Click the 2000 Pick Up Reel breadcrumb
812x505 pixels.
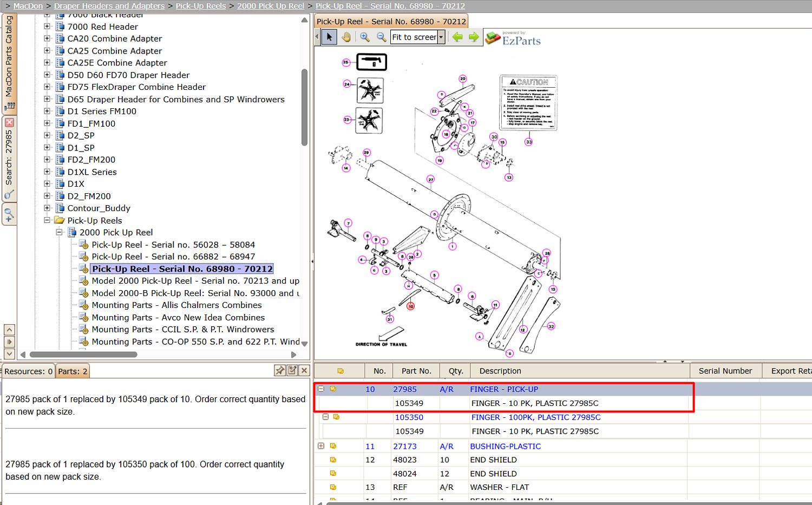[271, 6]
